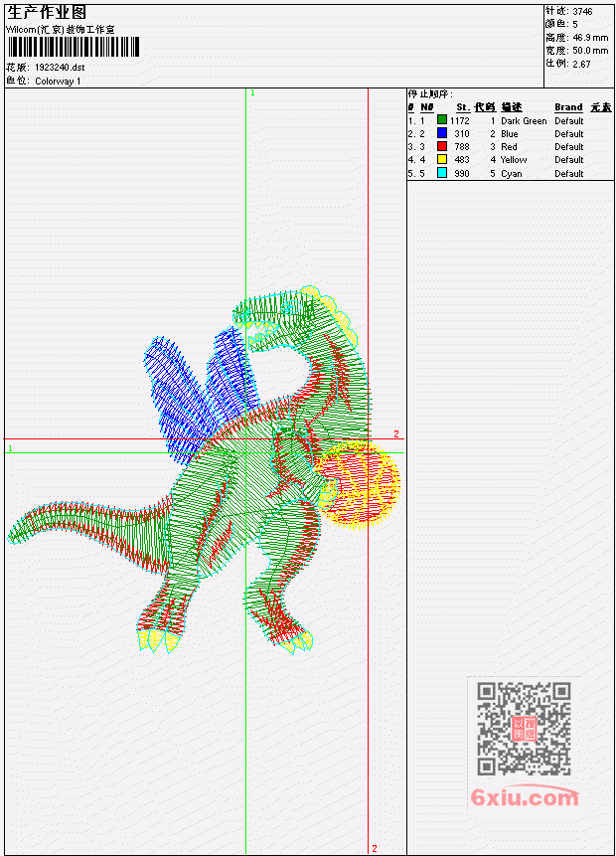Click the Brand column header
The image size is (616, 856).
[568, 107]
